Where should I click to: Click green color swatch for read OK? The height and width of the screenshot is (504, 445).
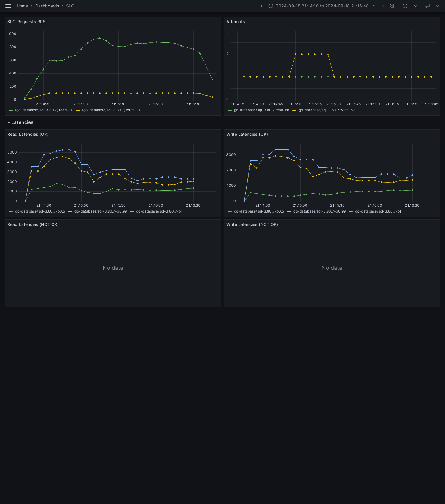(x=11, y=110)
